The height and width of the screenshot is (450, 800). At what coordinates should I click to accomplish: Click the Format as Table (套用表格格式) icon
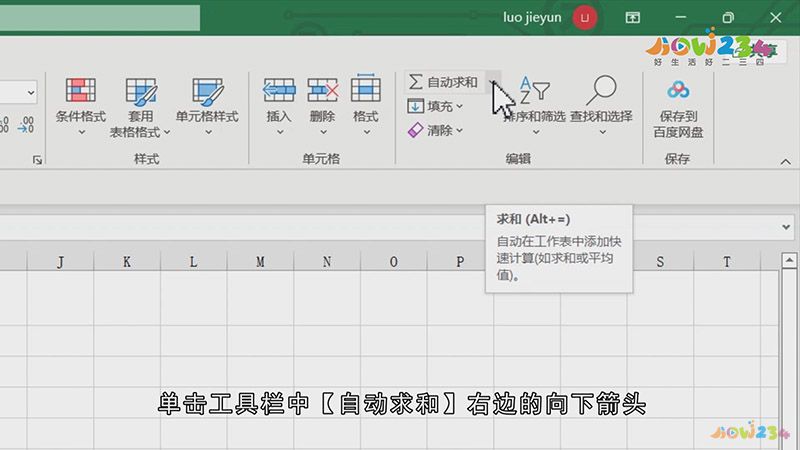coord(141,91)
